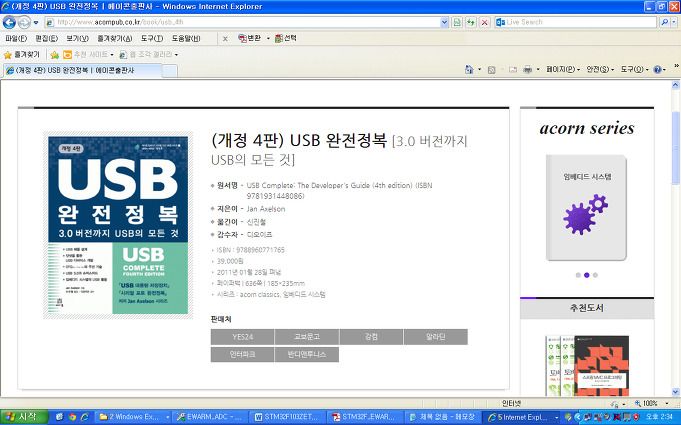Open the 즐겨찾기(A) menu
Viewport: 681px width, 425px height.
click(114, 39)
